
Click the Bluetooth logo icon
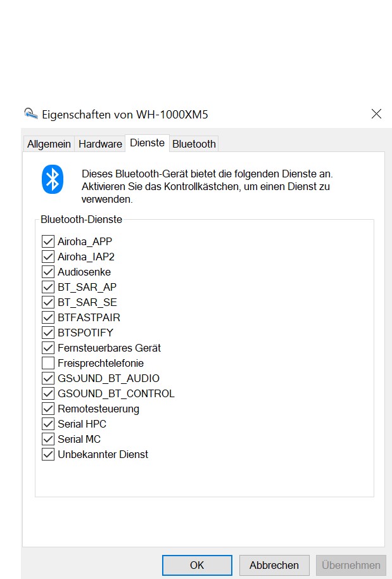(52, 179)
